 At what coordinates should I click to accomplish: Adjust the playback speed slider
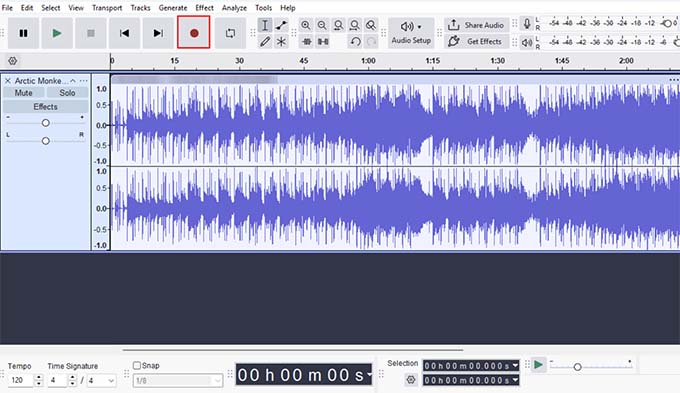click(577, 367)
